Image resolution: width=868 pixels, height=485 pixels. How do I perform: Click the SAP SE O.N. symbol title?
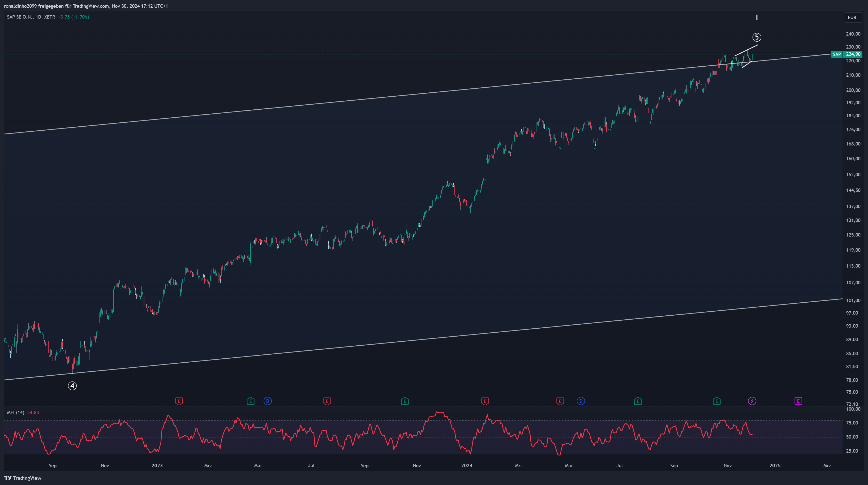(x=20, y=17)
